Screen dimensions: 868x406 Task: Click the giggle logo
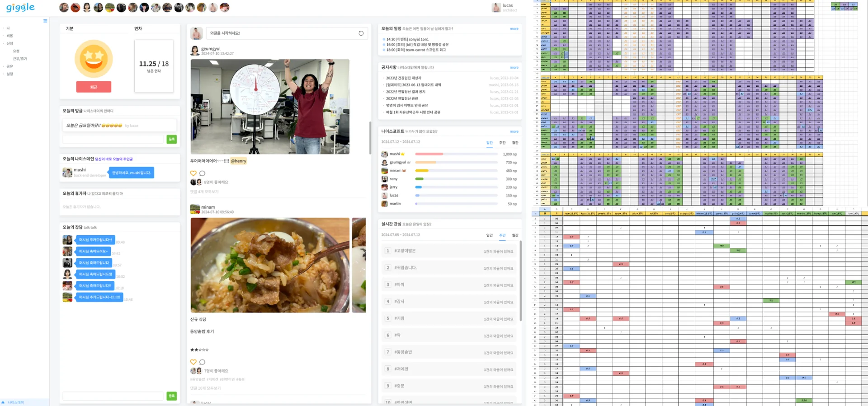[x=20, y=7]
